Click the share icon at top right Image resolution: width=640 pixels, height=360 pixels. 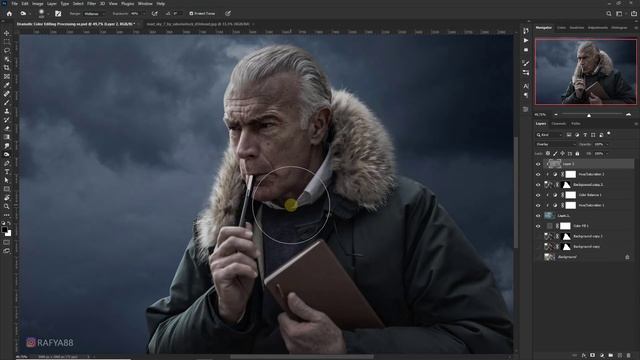coord(634,13)
